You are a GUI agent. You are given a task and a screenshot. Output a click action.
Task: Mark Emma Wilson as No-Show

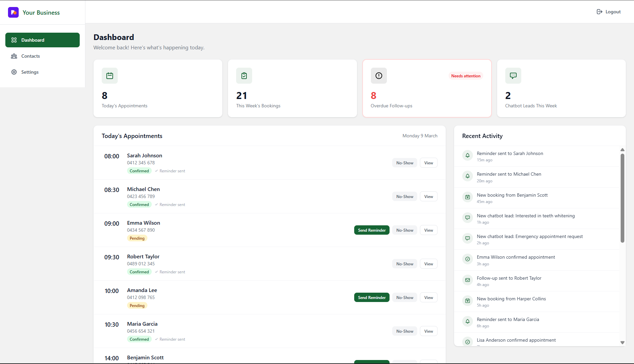pos(404,230)
